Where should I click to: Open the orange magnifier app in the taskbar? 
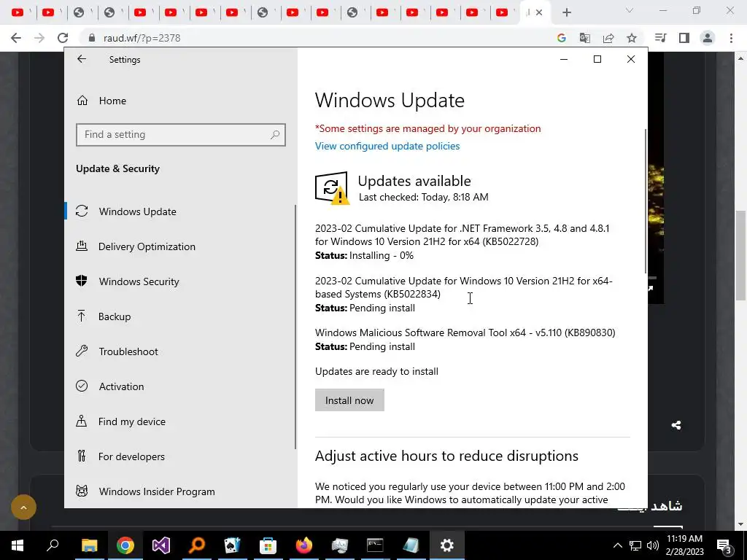(x=196, y=545)
